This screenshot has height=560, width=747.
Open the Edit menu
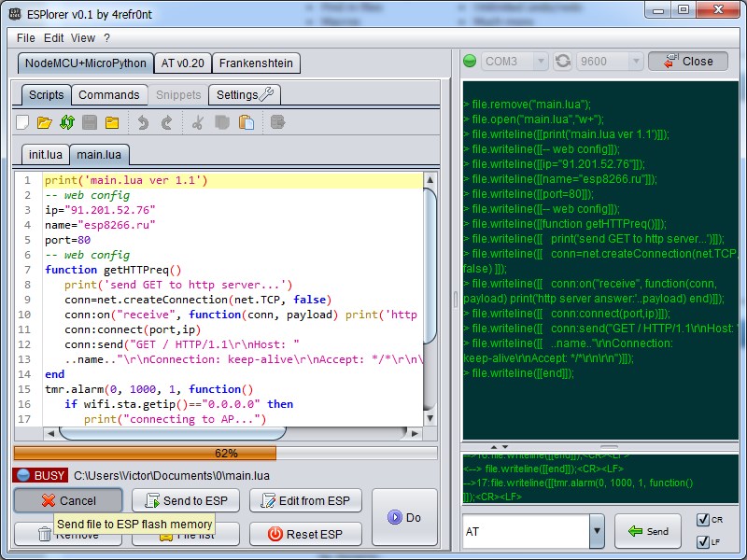[x=53, y=38]
